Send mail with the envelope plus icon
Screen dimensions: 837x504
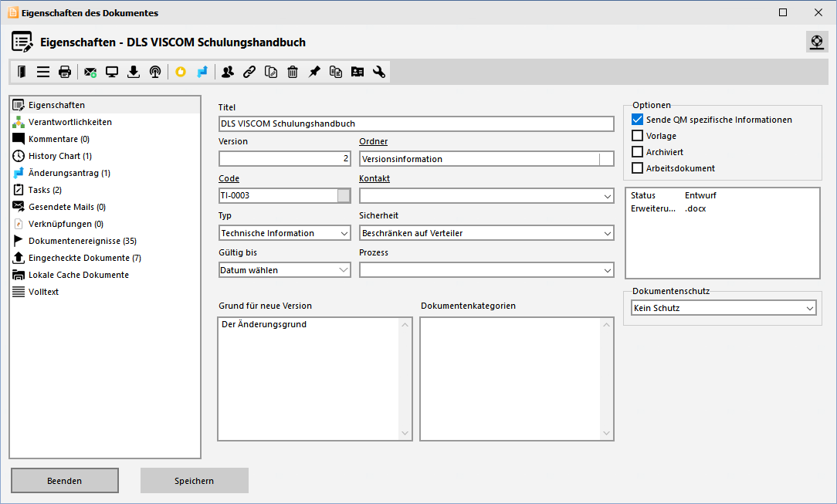(90, 72)
